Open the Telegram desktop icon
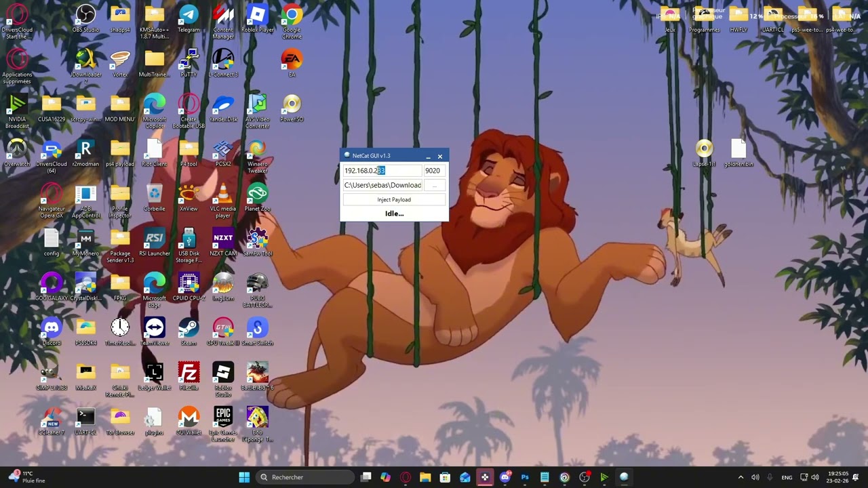The height and width of the screenshot is (488, 868). [x=189, y=19]
